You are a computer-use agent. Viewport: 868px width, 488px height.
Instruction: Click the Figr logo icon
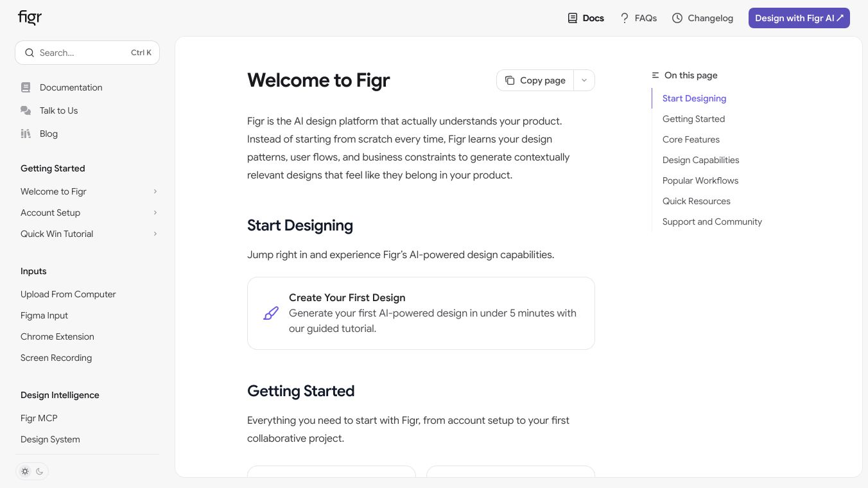[x=29, y=17]
